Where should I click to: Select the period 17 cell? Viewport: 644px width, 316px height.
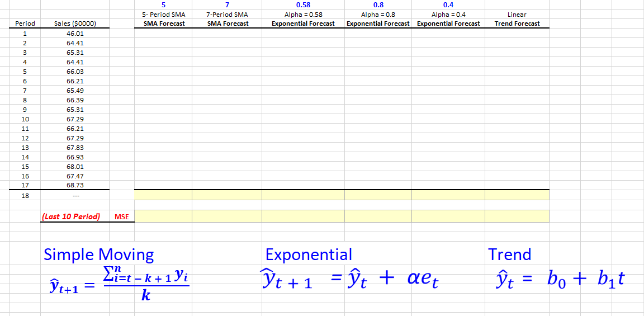pos(25,185)
